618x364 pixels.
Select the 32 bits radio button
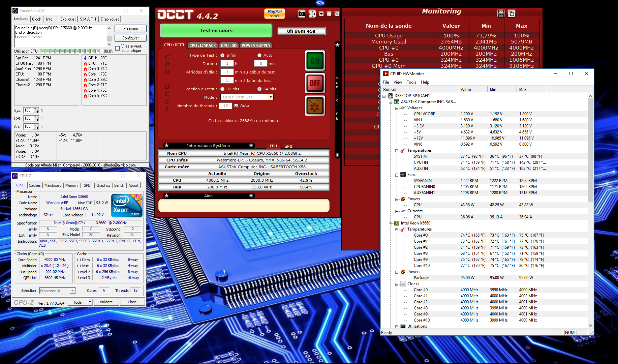222,89
